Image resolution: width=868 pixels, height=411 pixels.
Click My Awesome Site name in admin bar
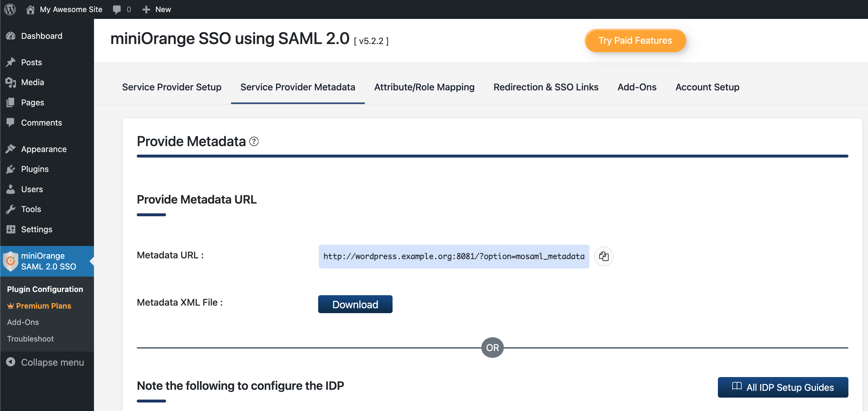(71, 9)
